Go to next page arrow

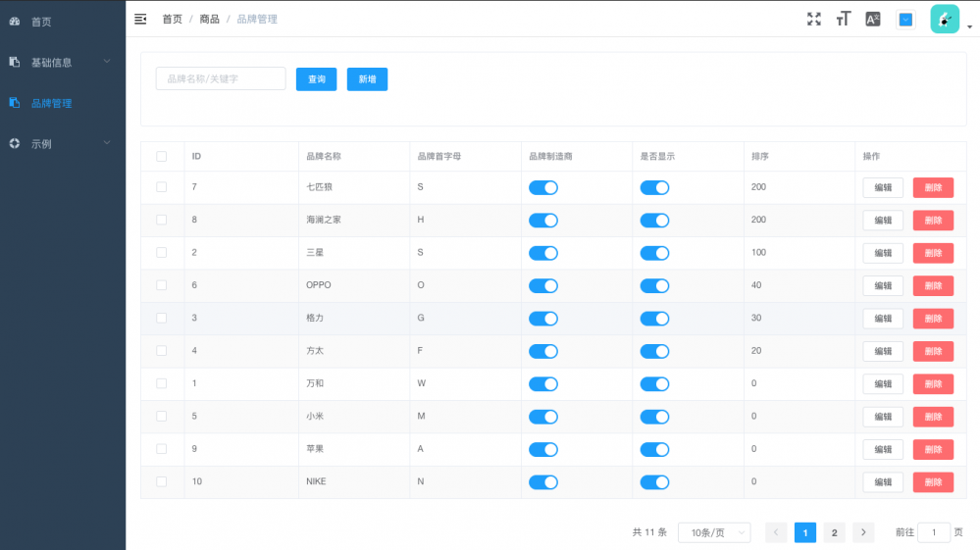[x=863, y=532]
